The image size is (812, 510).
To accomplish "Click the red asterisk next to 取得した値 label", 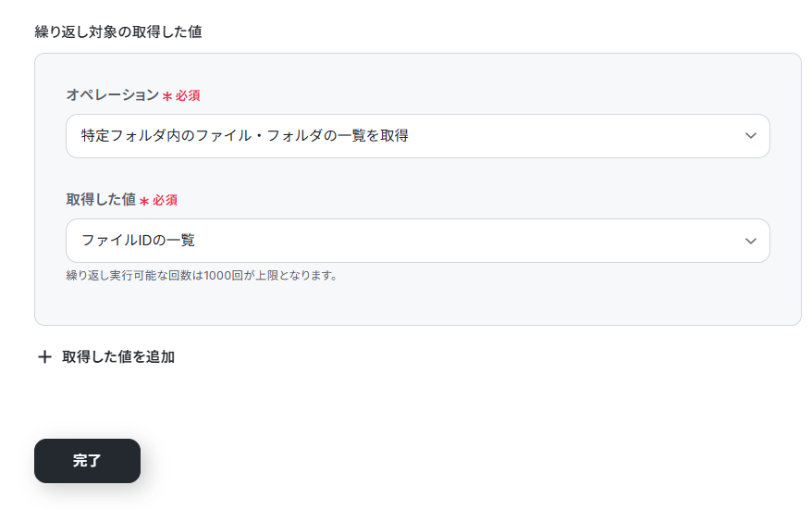I will [x=144, y=201].
